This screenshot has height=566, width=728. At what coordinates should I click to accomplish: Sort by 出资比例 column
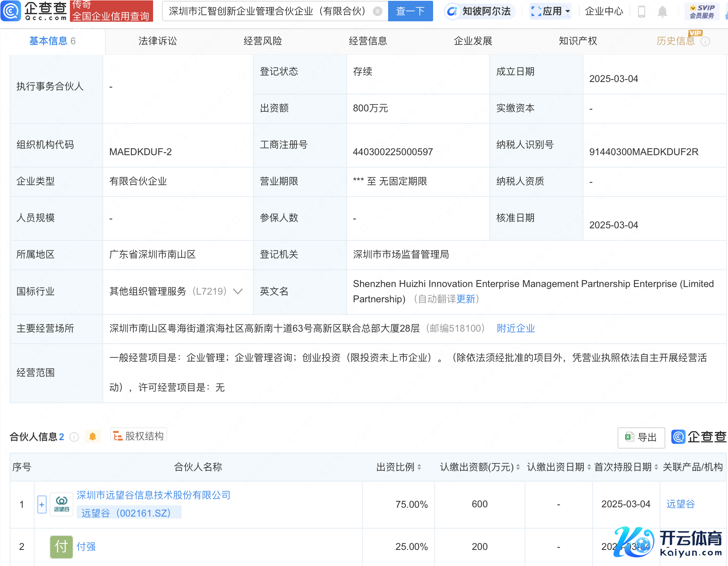pos(419,467)
